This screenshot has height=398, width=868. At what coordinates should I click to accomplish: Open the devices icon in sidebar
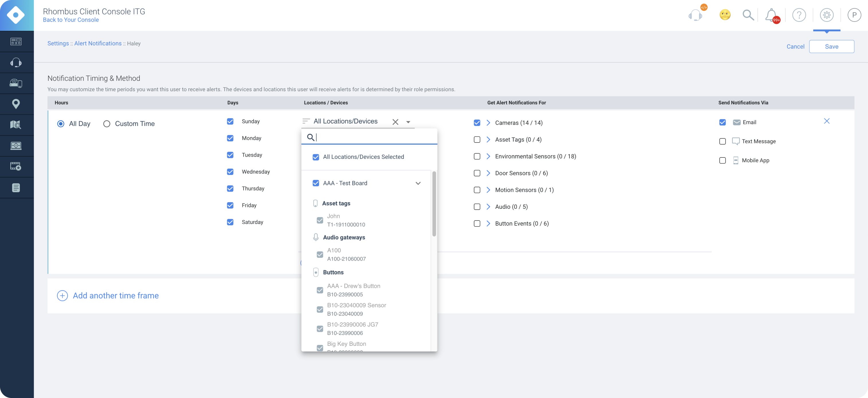coord(16,83)
